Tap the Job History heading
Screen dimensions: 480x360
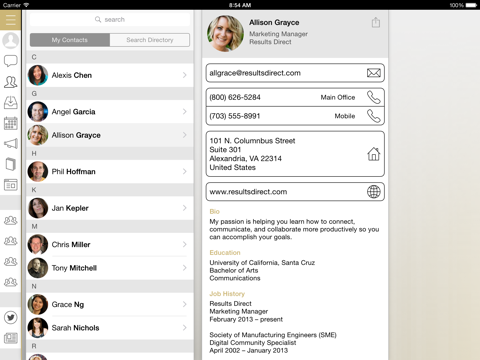[x=227, y=294]
